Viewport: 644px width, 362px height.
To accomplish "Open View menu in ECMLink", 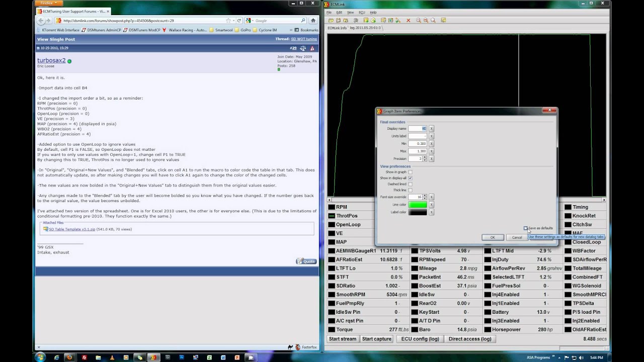I will point(350,12).
